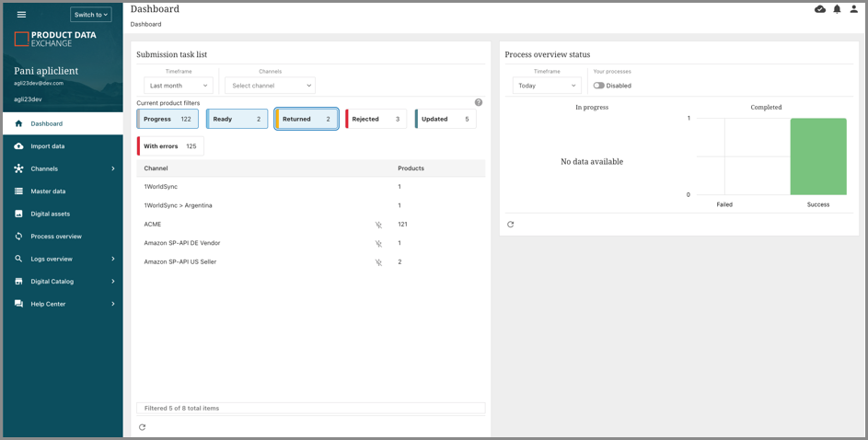
Task: Filter by With errors products
Action: point(171,146)
